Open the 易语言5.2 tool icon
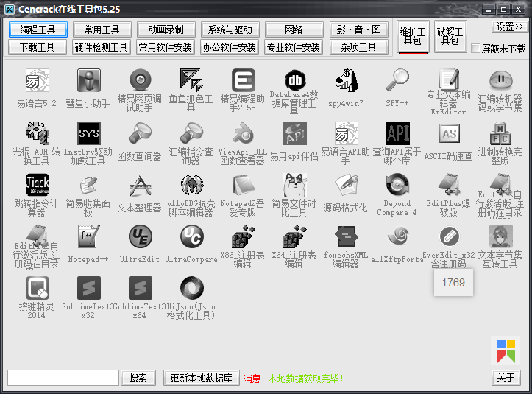Screen dimensions: 532x394 pos(38,80)
